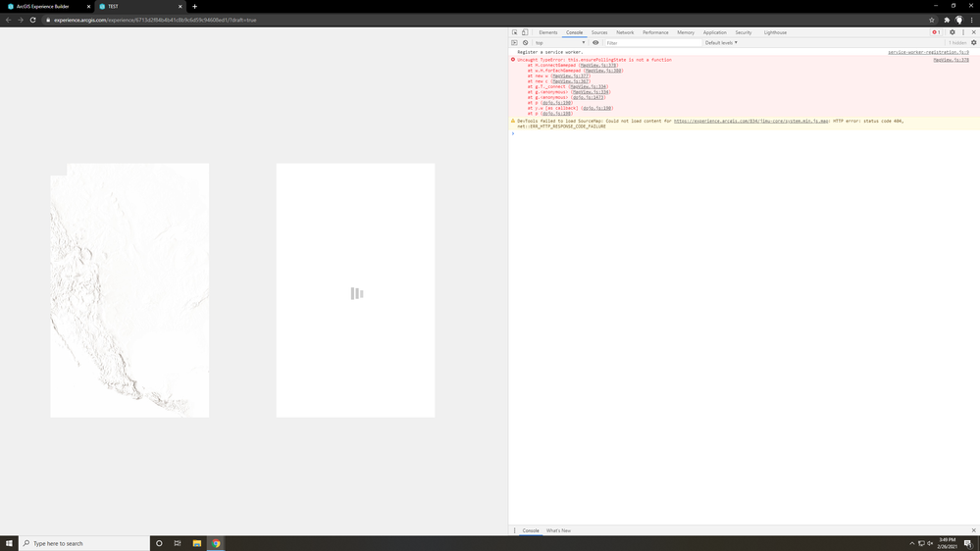Open the MapView.js:380 stack trace link
This screenshot has height=551, width=980.
(603, 71)
